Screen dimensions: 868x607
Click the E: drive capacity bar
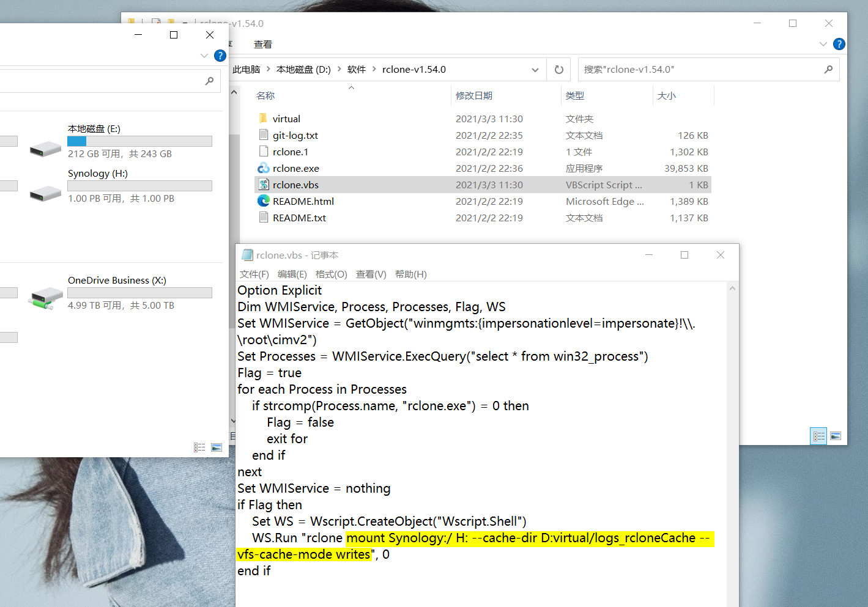pos(140,141)
